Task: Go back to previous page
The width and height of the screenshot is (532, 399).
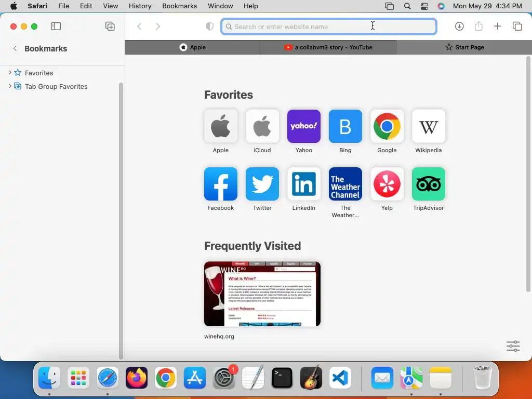Action: (x=139, y=26)
